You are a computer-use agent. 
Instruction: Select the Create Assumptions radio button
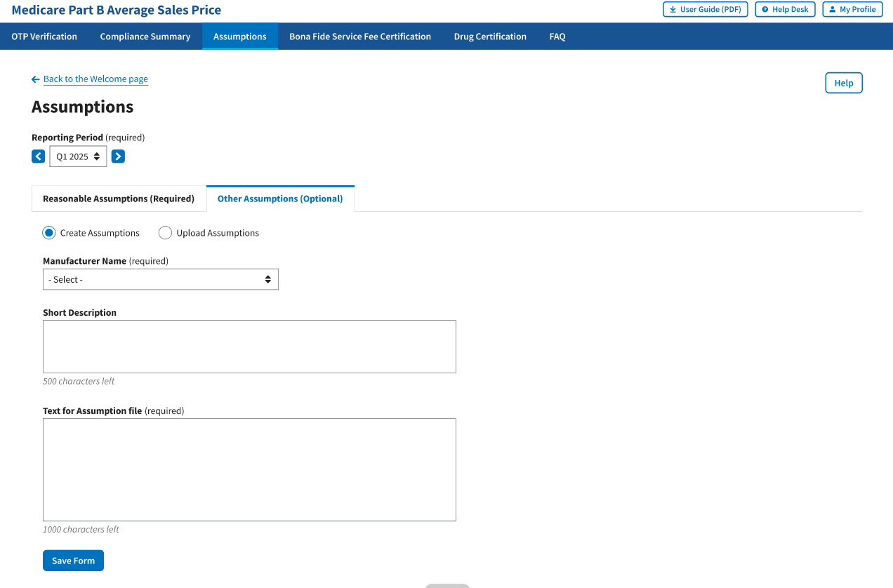(x=49, y=233)
